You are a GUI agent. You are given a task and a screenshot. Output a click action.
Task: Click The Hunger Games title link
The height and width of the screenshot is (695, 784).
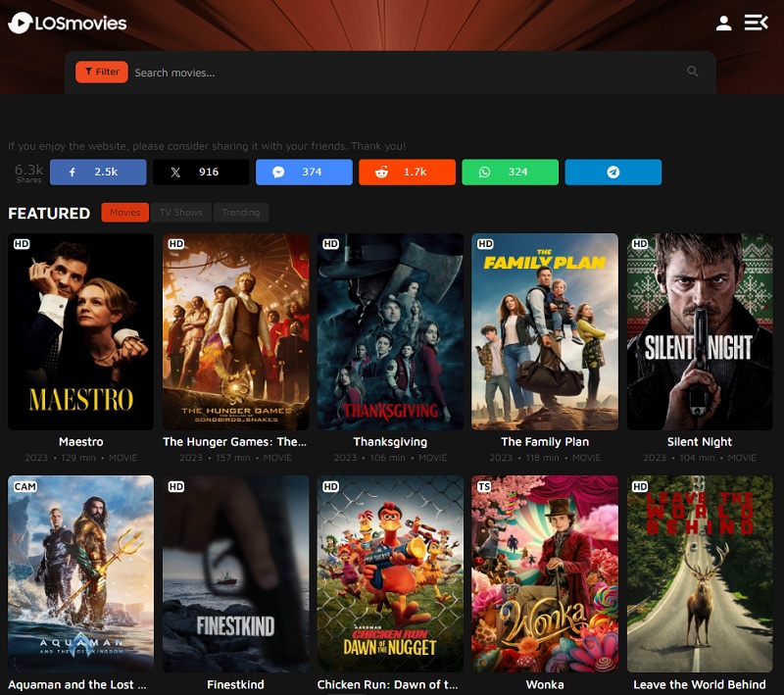pos(235,442)
